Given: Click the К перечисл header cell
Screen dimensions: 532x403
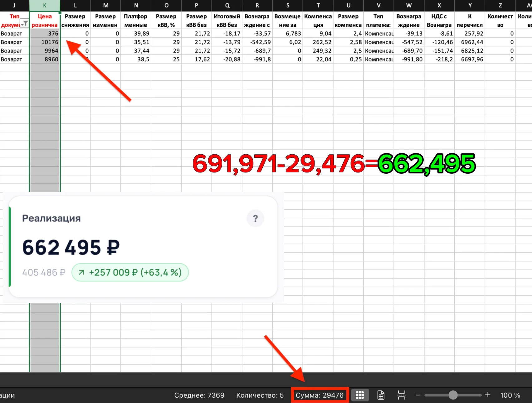Looking at the screenshot, I should click(x=470, y=21).
